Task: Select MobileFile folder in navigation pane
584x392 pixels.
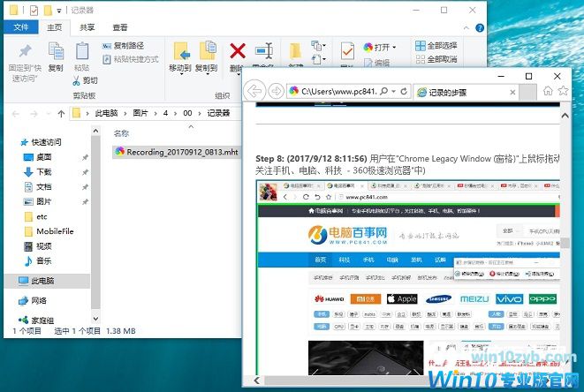Action: tap(49, 231)
